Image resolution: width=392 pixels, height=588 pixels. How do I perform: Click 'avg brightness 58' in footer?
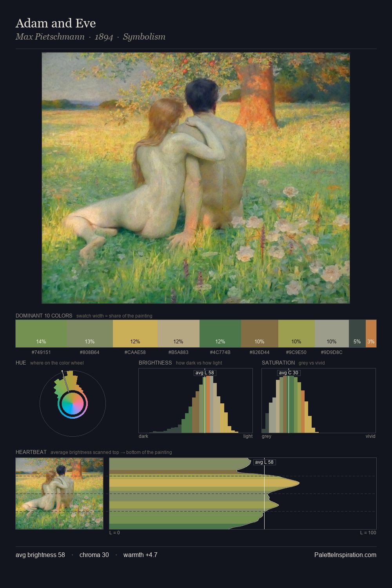[x=40, y=555]
